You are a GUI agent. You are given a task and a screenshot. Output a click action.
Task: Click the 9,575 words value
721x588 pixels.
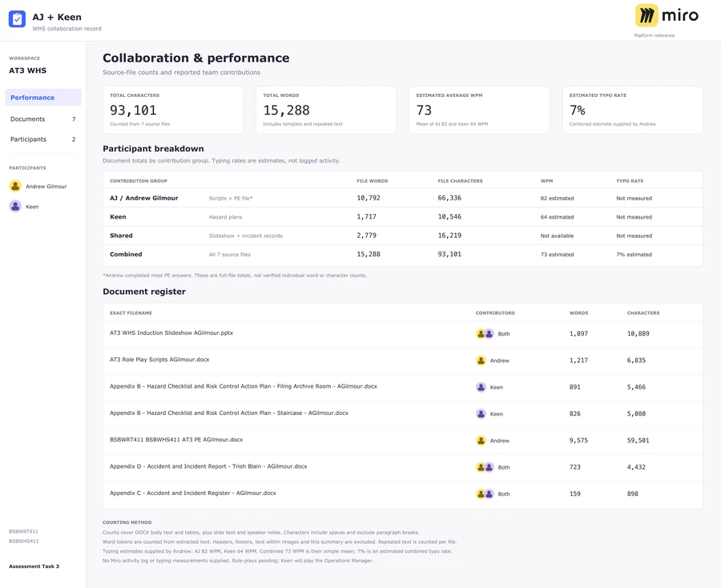pyautogui.click(x=578, y=441)
